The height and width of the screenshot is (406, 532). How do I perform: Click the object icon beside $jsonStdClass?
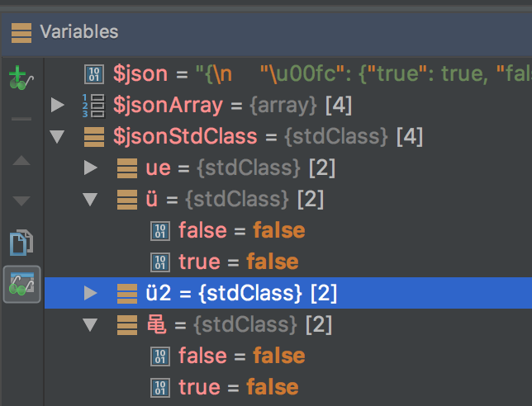click(93, 137)
